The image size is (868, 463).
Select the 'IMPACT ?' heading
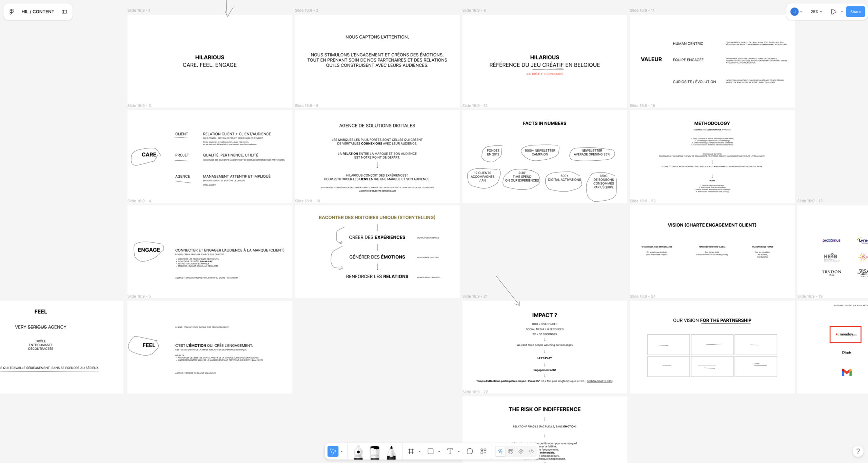(x=545, y=315)
